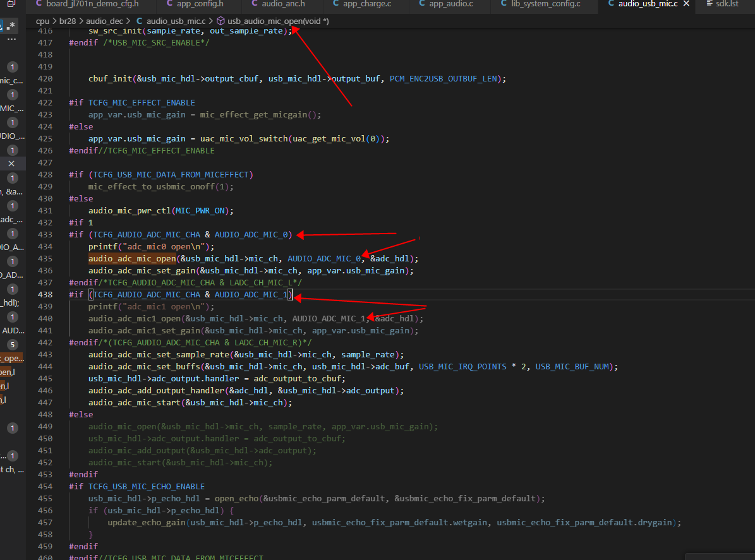
Task: Expand the audio_dec breadcrumb segment
Action: tap(104, 21)
